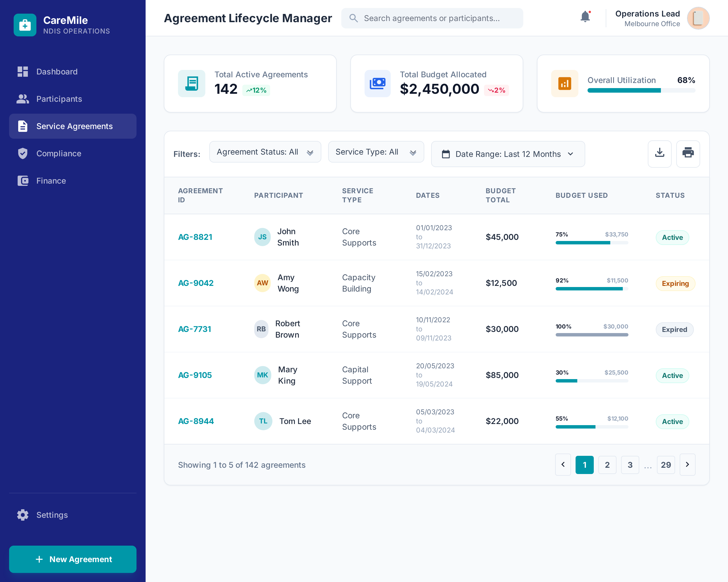The height and width of the screenshot is (582, 728).
Task: Click the download export icon
Action: (659, 154)
